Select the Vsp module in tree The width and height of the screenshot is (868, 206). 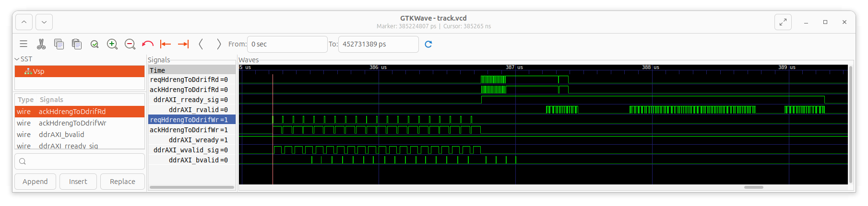[x=38, y=71]
